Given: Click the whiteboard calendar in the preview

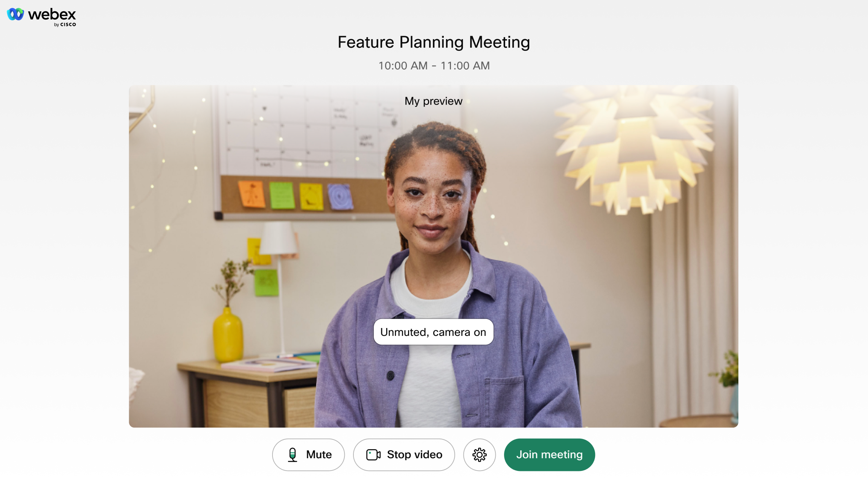Looking at the screenshot, I should [x=305, y=132].
